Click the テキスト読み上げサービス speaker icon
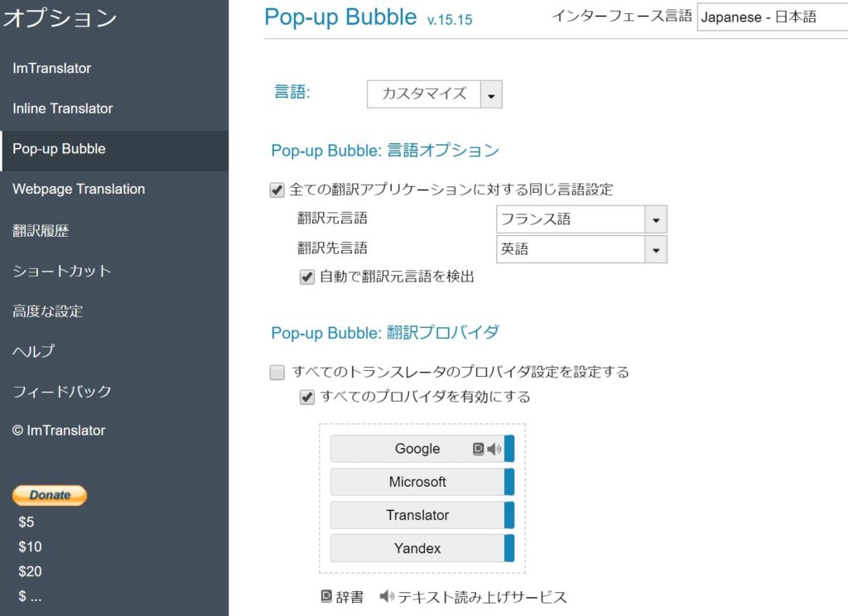The height and width of the screenshot is (616, 848). 387,596
